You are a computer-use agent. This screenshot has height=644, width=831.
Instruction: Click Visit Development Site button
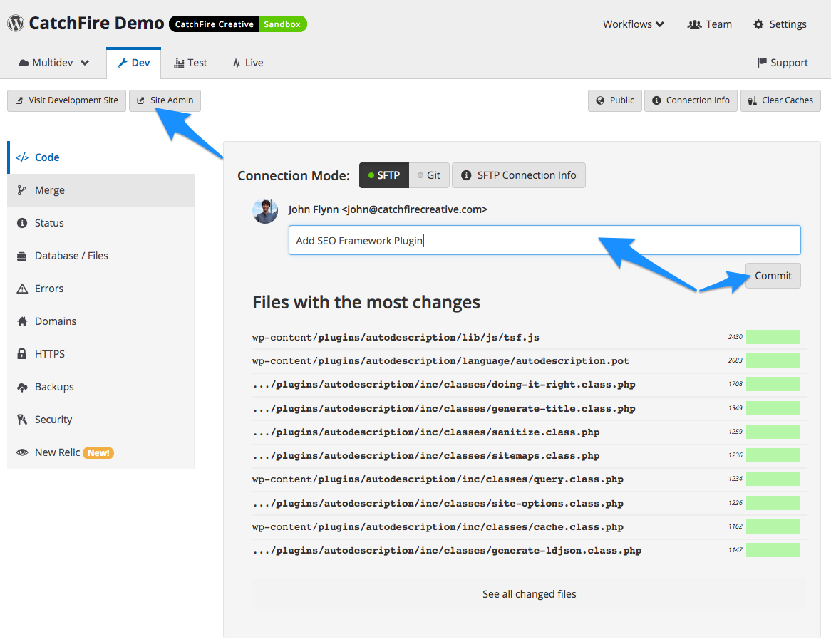coord(67,100)
